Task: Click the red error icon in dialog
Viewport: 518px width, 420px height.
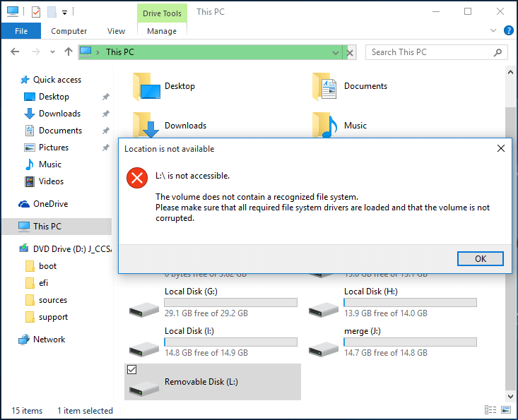Action: pyautogui.click(x=137, y=178)
